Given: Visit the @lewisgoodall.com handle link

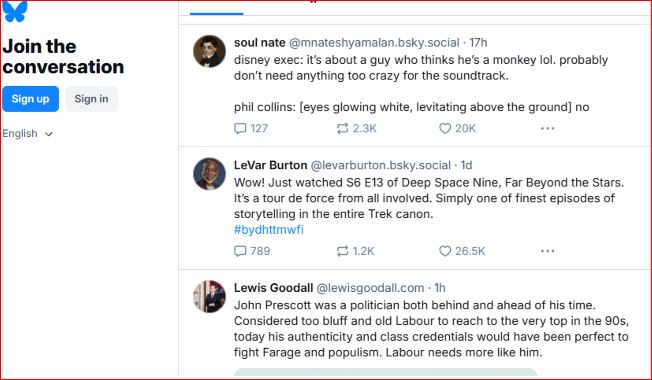Looking at the screenshot, I should coord(370,288).
